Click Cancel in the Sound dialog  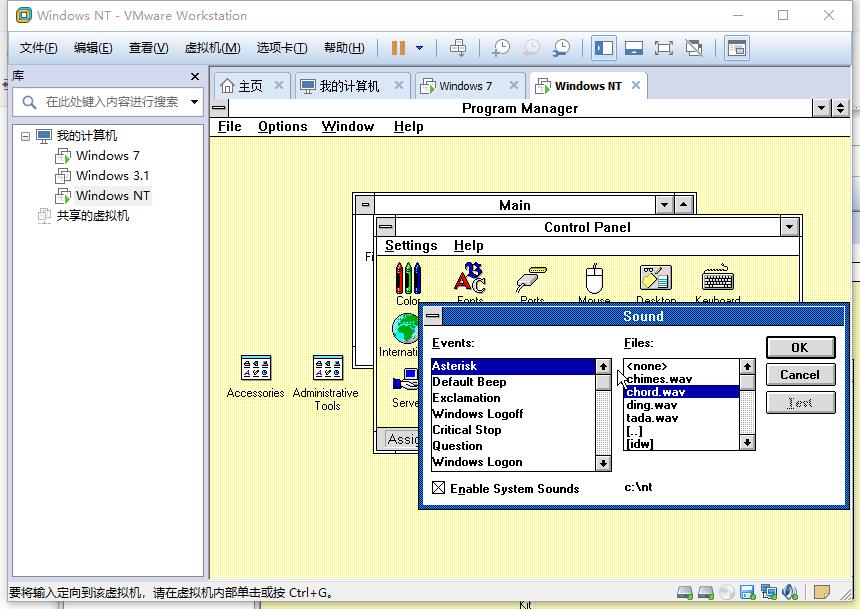click(800, 375)
